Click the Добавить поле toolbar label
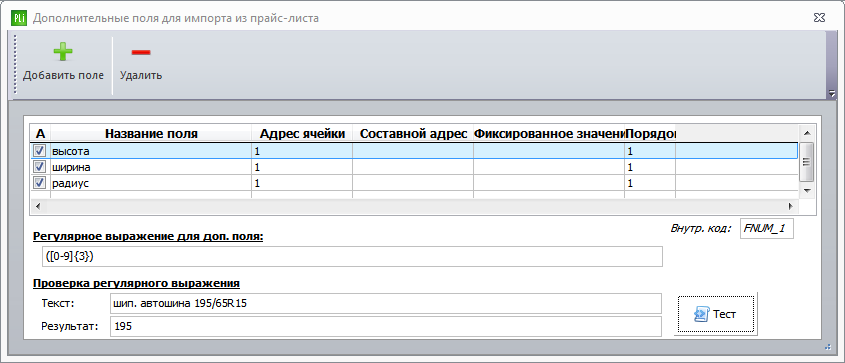845x363 pixels. click(63, 75)
